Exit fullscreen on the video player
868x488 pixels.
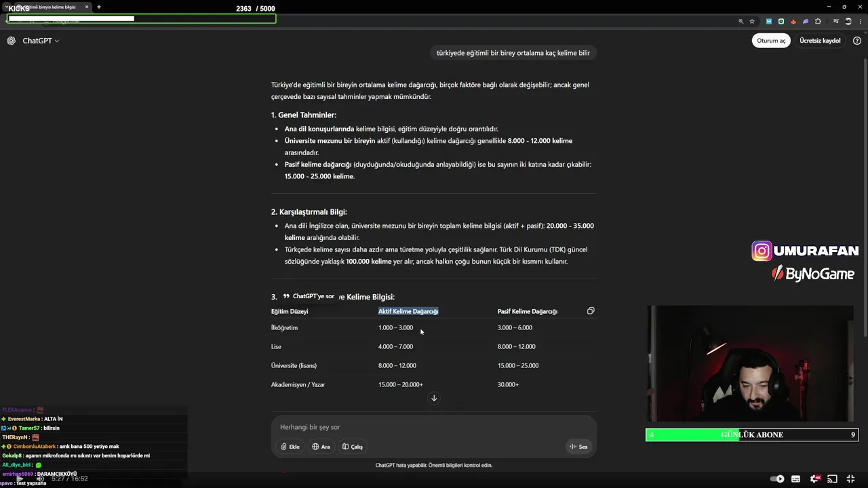pyautogui.click(x=851, y=479)
